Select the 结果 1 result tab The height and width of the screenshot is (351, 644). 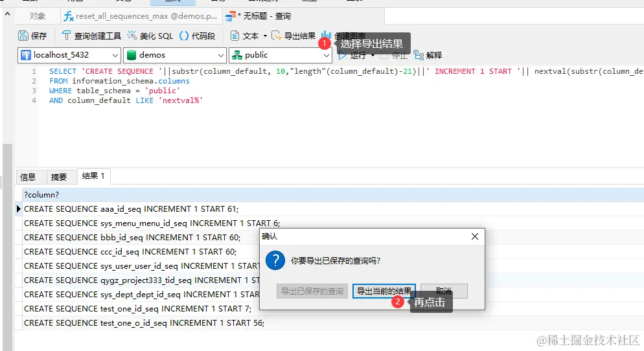pyautogui.click(x=93, y=176)
